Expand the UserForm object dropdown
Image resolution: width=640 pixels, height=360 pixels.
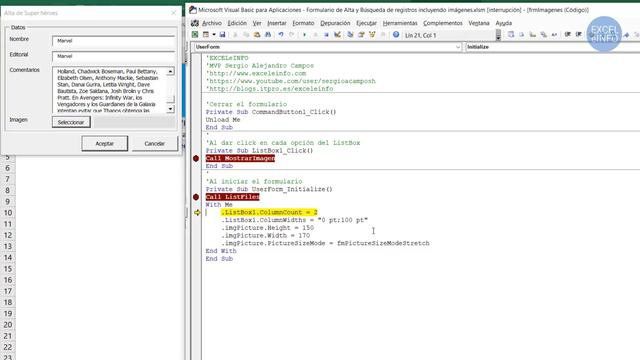[458, 47]
